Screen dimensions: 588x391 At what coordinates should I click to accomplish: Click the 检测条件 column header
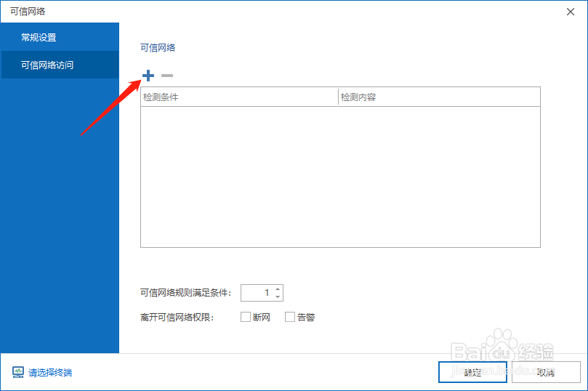[239, 97]
